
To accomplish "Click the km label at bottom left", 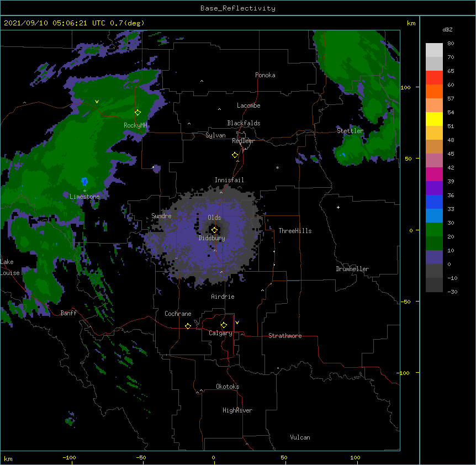I will pos(8,458).
